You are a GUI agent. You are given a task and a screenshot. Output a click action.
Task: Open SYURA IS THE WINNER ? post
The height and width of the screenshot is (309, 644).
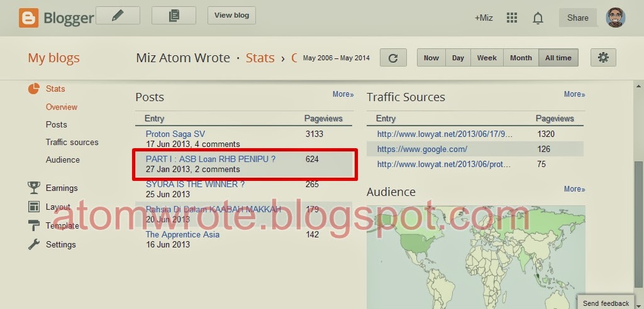(195, 185)
